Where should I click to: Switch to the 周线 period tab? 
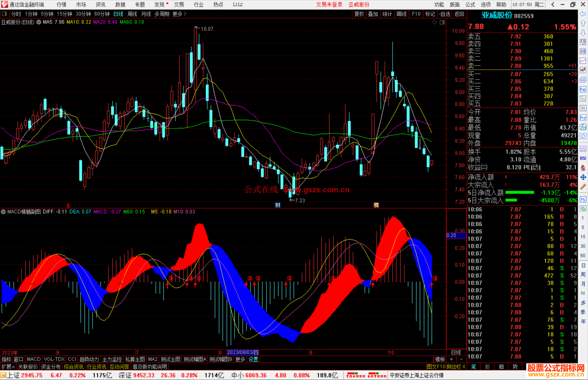(132, 14)
